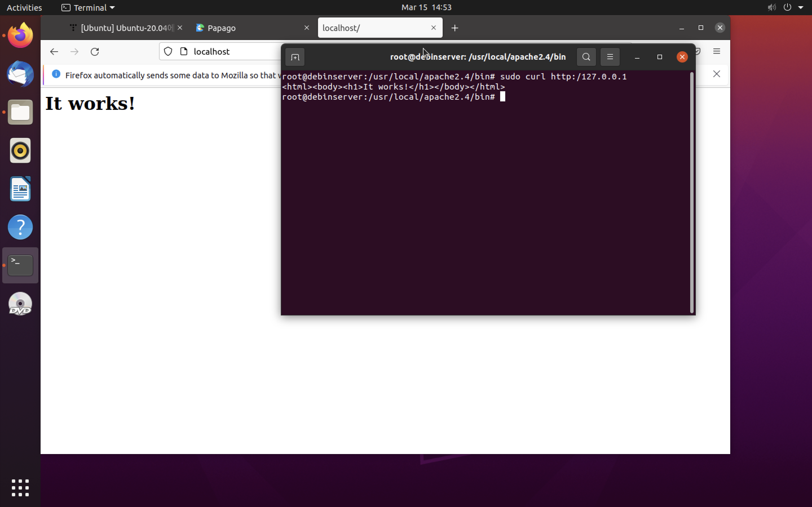Switch to the Papago tab

click(x=248, y=28)
